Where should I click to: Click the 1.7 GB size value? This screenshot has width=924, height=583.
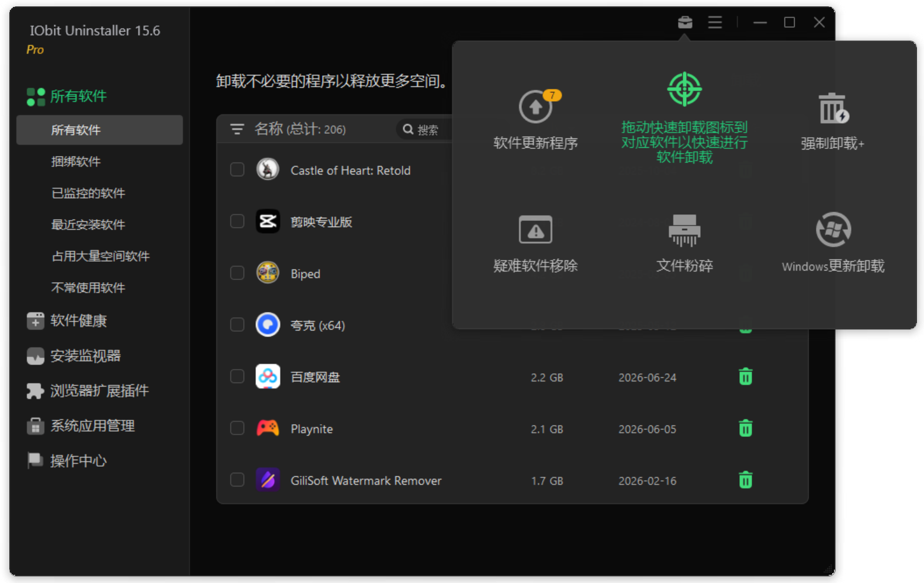point(547,481)
